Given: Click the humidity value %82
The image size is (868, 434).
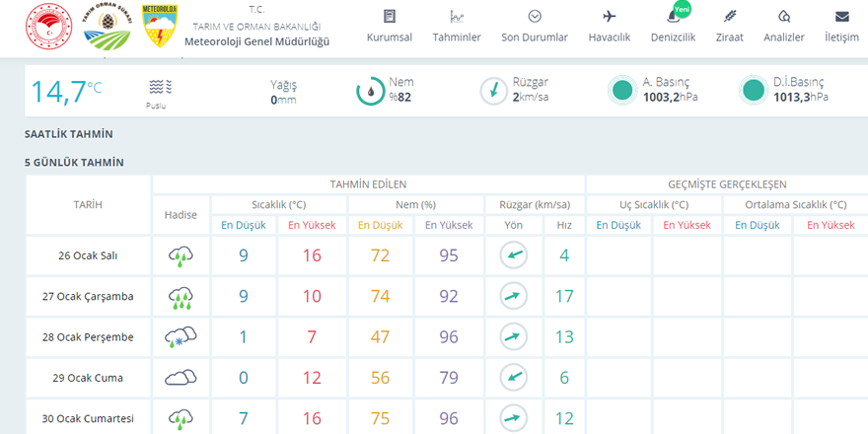Looking at the screenshot, I should point(399,98).
